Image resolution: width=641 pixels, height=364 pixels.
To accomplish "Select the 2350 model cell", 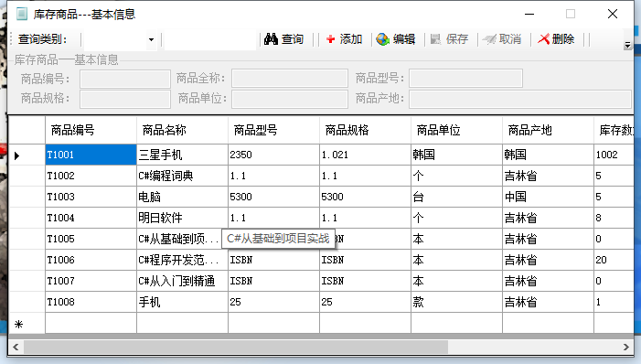I will (274, 155).
